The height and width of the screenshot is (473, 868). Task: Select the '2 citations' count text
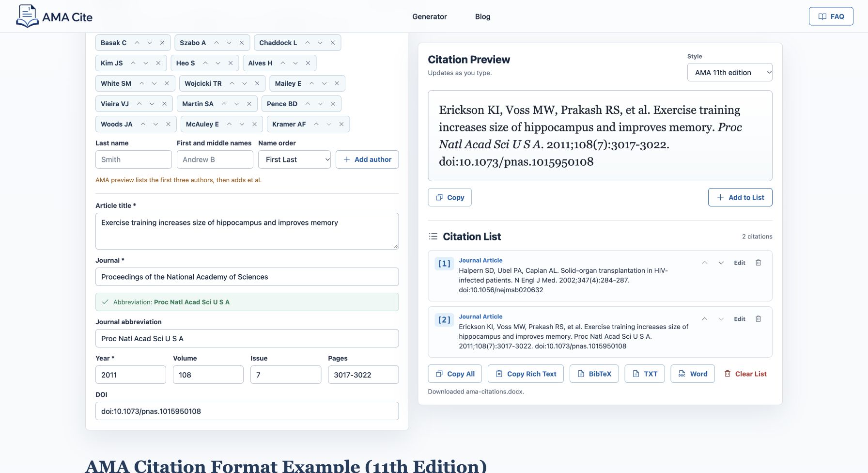(757, 236)
